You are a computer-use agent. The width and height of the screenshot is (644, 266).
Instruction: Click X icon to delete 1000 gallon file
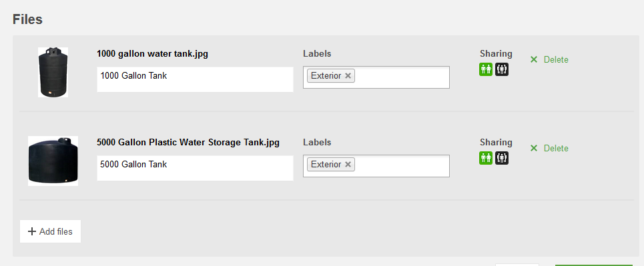(x=534, y=59)
